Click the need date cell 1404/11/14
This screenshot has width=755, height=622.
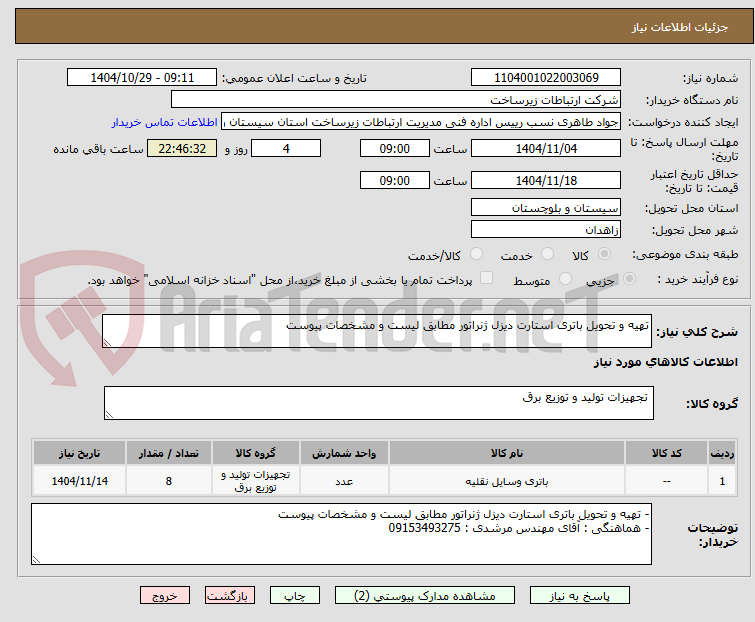[79, 481]
